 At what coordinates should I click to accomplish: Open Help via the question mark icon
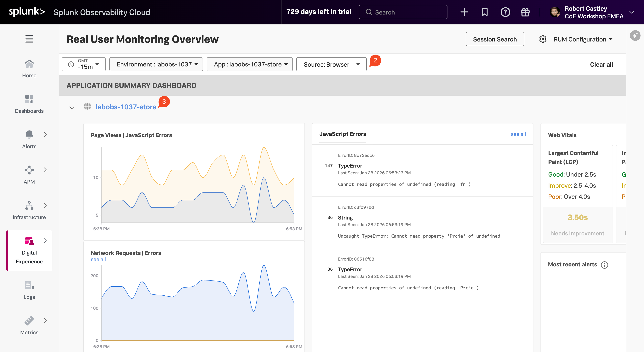[505, 12]
